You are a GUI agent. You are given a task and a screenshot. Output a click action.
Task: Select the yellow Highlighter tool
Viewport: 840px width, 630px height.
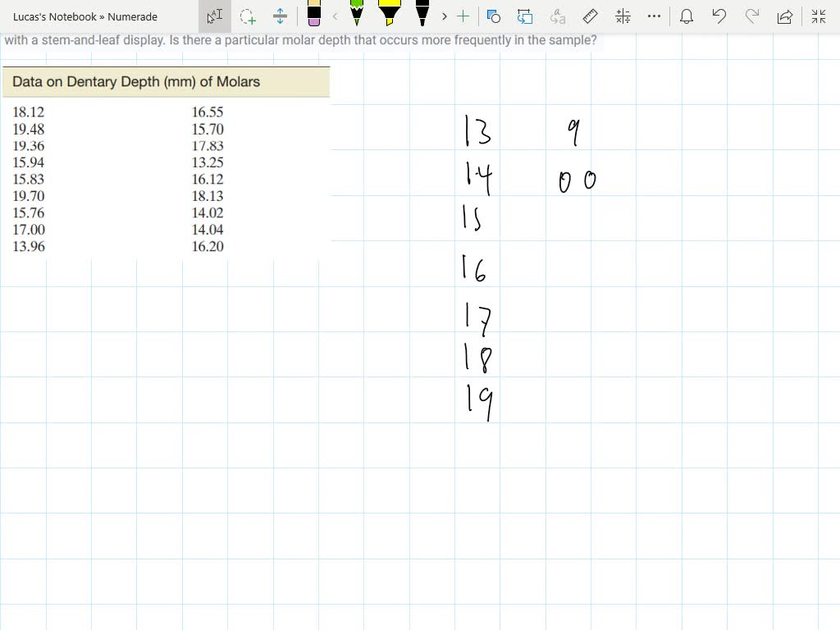click(389, 16)
